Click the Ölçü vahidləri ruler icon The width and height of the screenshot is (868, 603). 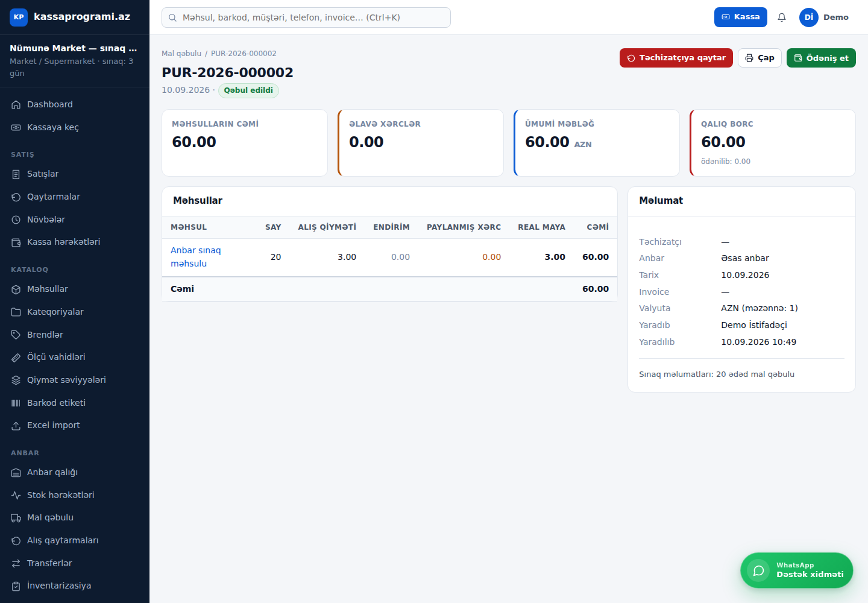click(x=16, y=358)
